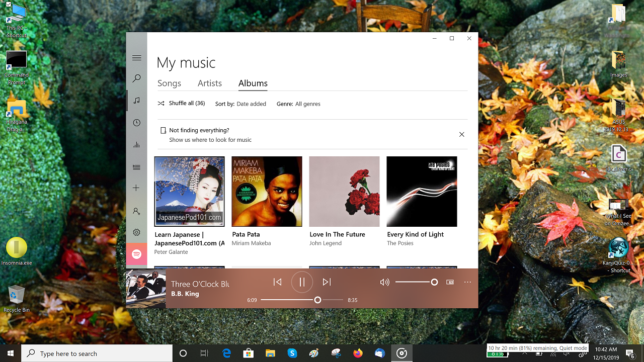Open Cortana circle on taskbar
The height and width of the screenshot is (362, 644).
pos(183,353)
